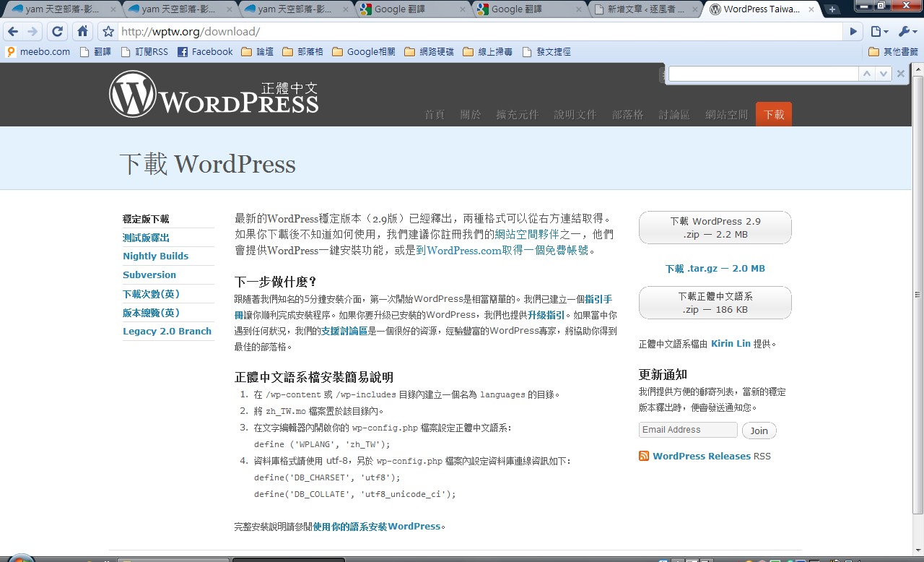Open the wrench settings menu
This screenshot has height=562, width=924.
(x=907, y=32)
